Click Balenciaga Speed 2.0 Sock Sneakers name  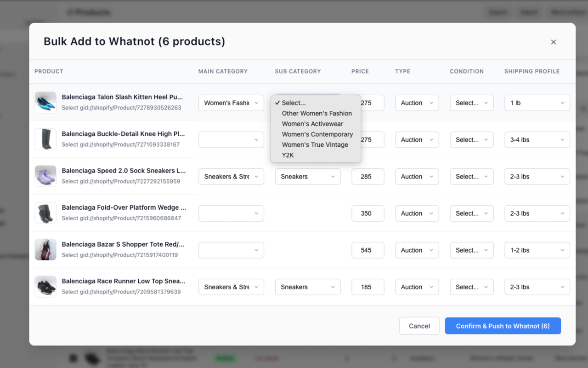click(124, 171)
